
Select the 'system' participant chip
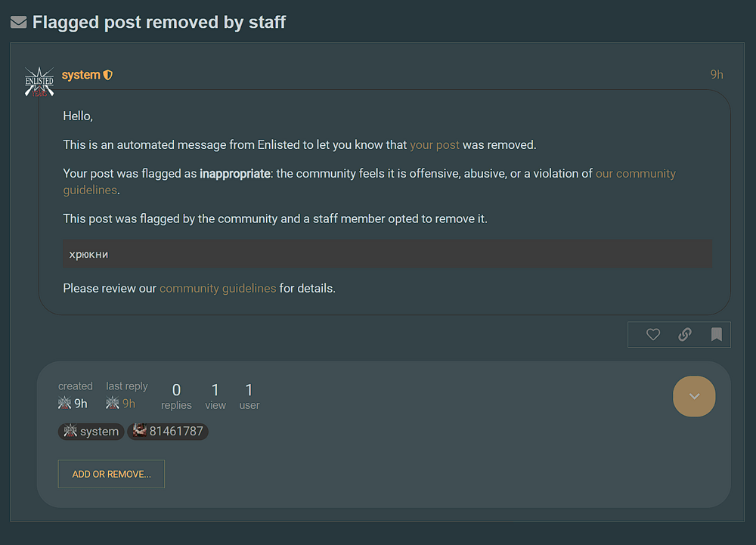coord(91,432)
